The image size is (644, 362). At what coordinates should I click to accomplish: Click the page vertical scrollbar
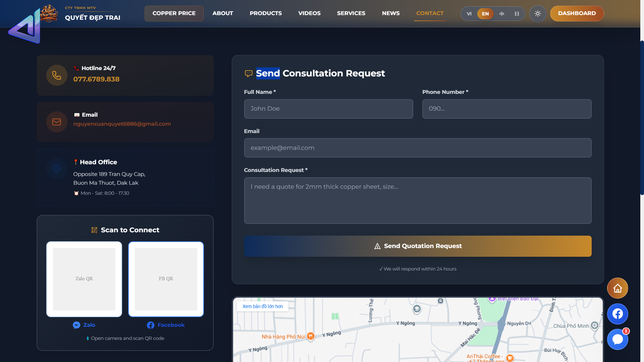coord(642,117)
